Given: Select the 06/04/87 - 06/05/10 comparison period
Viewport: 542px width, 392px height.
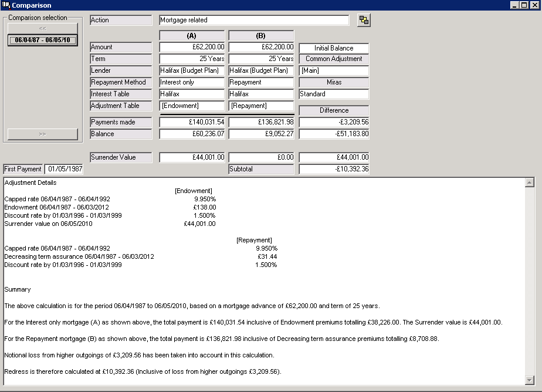Looking at the screenshot, I should [42, 40].
